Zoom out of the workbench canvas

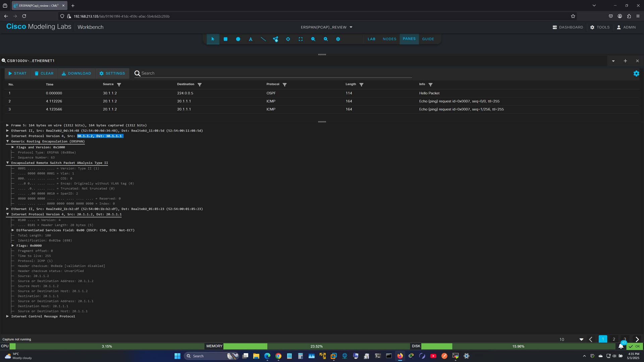[313, 39]
